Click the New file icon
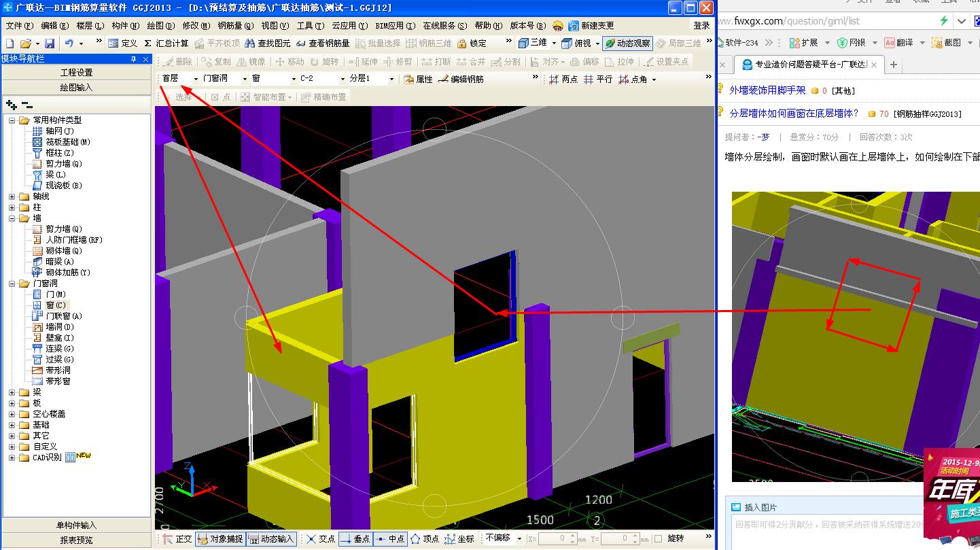The image size is (980, 550). tap(10, 44)
